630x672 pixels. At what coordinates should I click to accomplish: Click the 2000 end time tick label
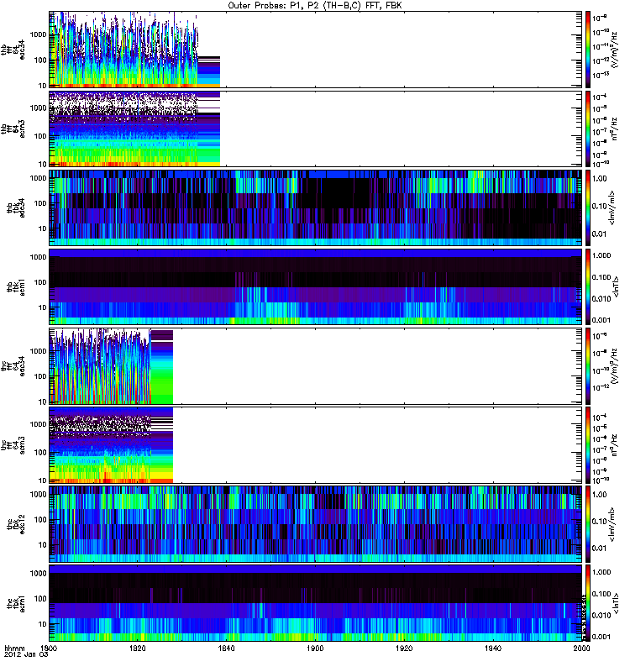point(580,650)
